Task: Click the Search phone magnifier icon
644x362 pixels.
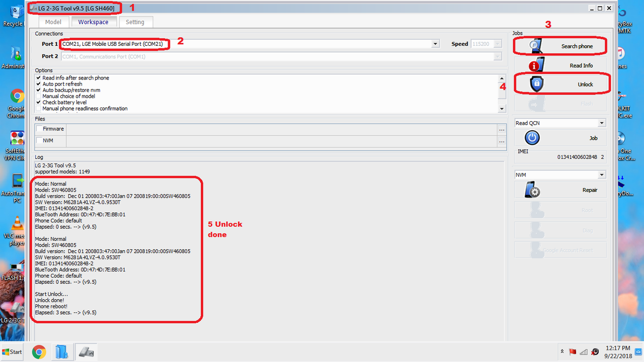Action: tap(535, 46)
